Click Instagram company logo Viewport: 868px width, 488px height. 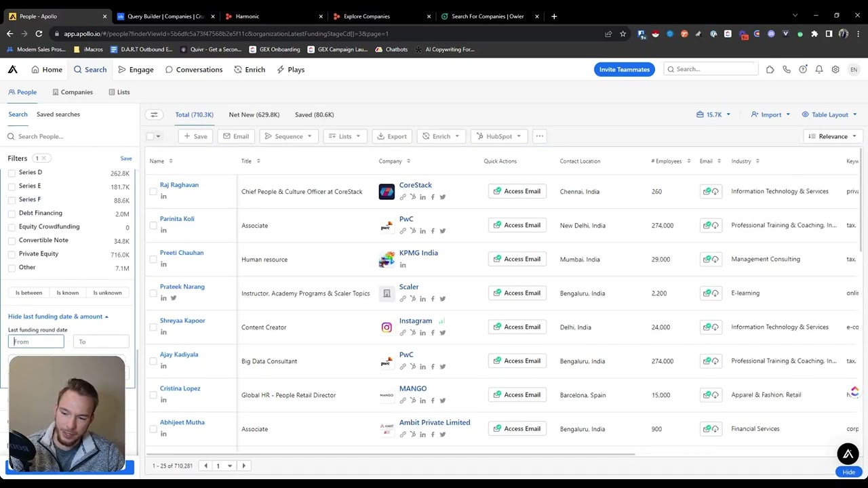click(x=387, y=327)
